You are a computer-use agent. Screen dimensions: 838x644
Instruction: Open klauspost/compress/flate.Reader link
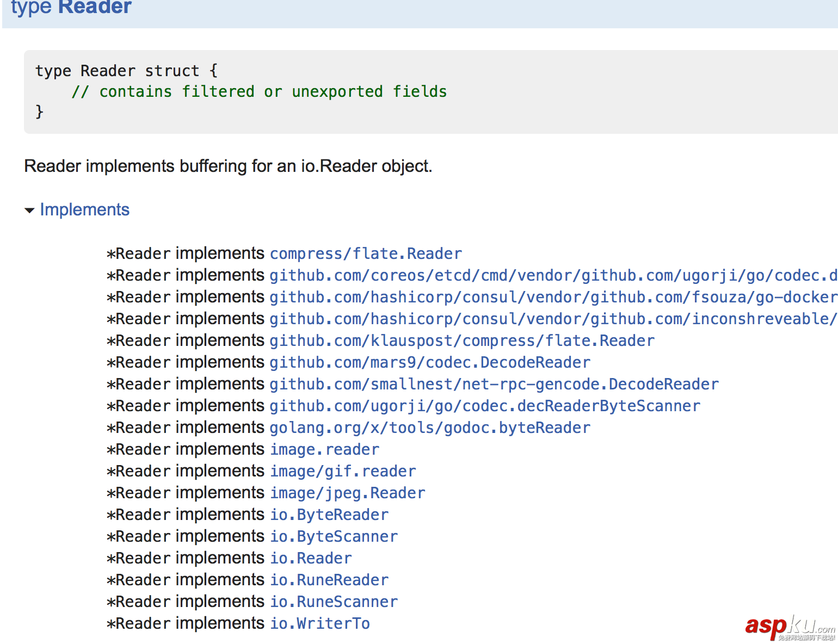[462, 341]
